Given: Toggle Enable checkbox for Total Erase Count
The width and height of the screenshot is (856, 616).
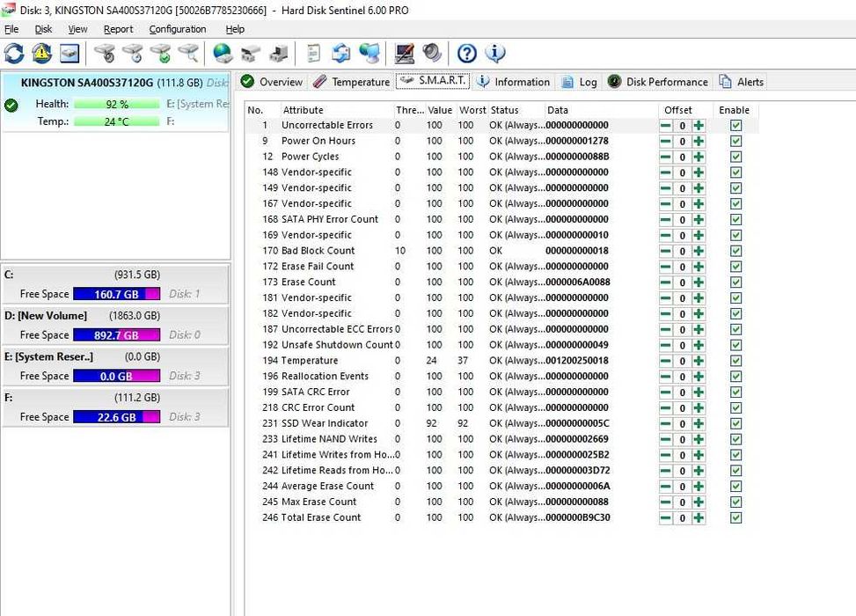Looking at the screenshot, I should click(735, 517).
